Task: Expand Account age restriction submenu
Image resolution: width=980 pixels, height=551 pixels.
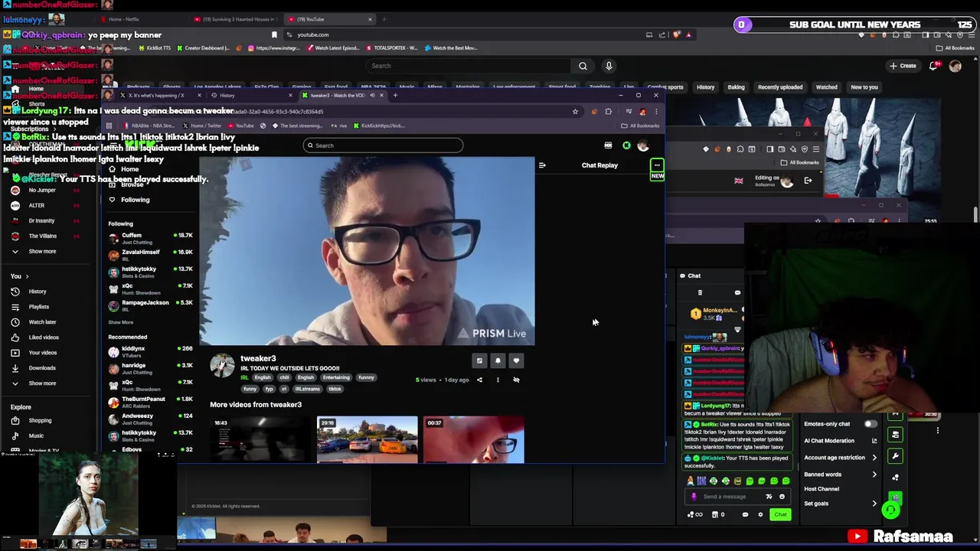Action: (840, 458)
